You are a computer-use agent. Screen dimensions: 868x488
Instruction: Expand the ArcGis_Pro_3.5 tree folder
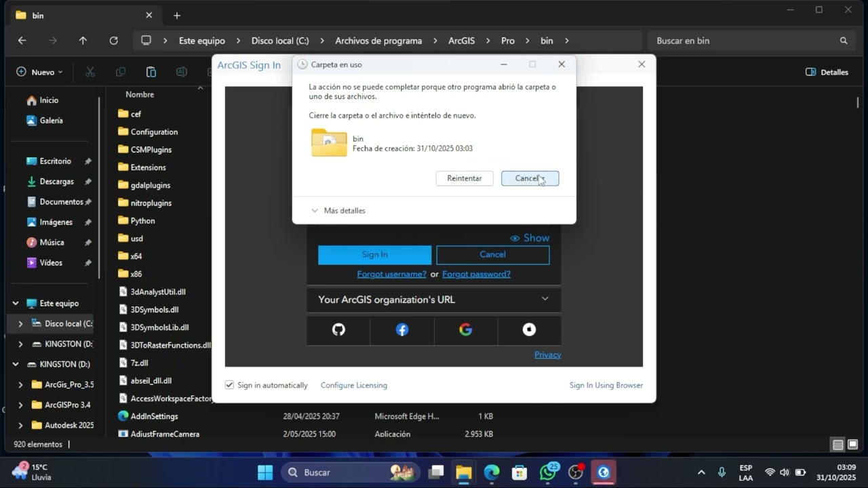coord(20,385)
